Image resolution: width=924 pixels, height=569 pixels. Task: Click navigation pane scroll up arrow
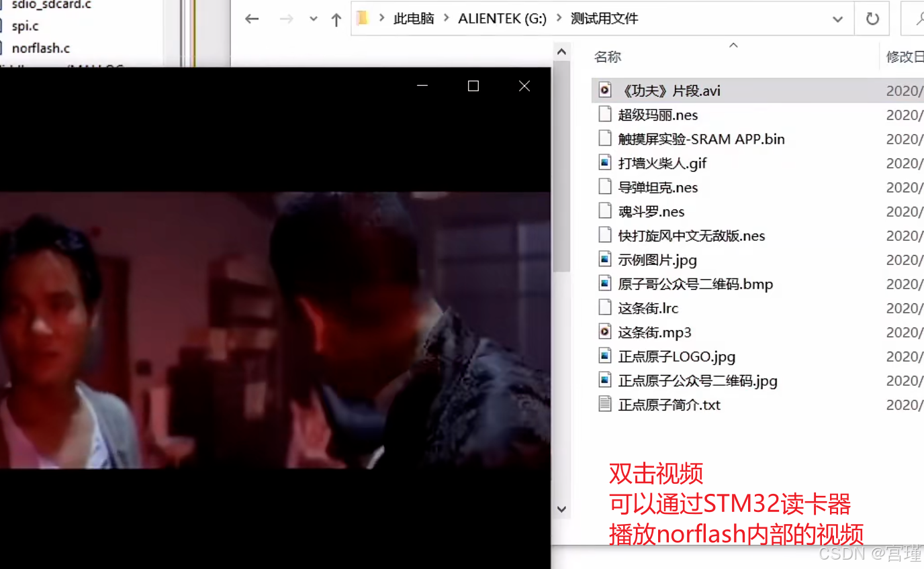click(x=562, y=52)
